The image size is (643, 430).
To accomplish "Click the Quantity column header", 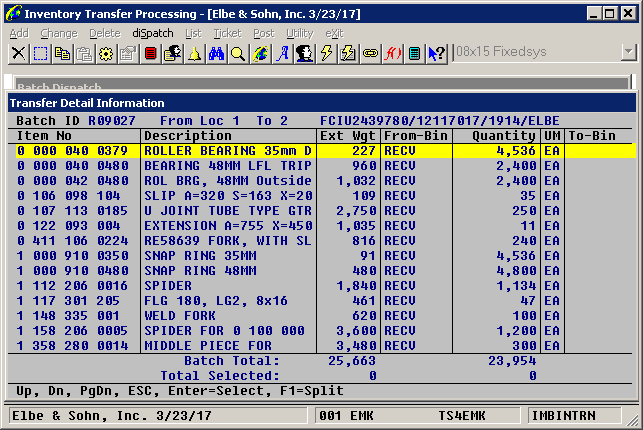I will 504,136.
